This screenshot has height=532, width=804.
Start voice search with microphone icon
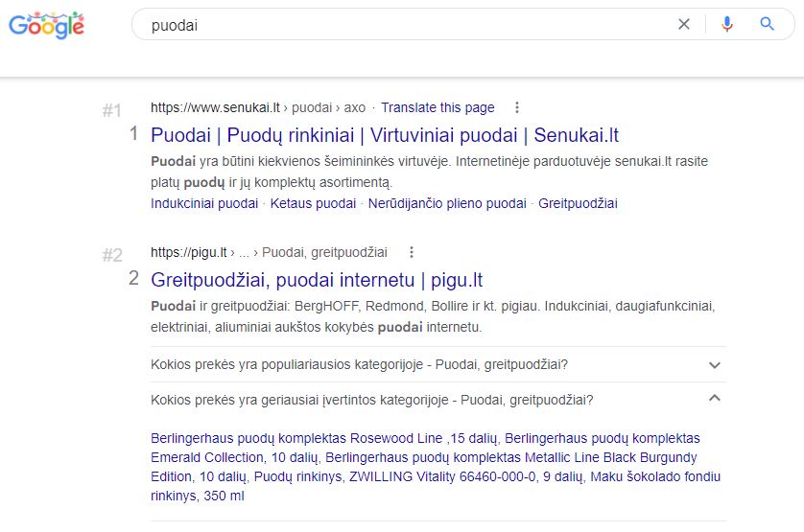tap(726, 24)
